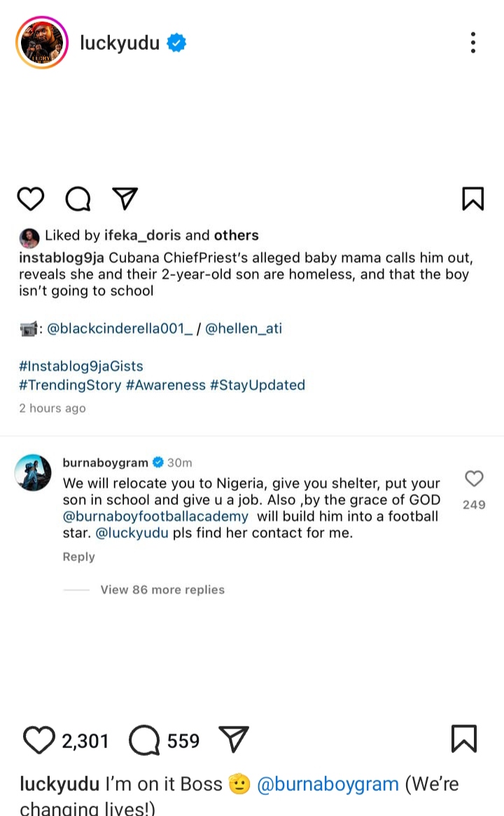The image size is (504, 816).
Task: Save the post using the bookmark icon
Action: pyautogui.click(x=472, y=199)
